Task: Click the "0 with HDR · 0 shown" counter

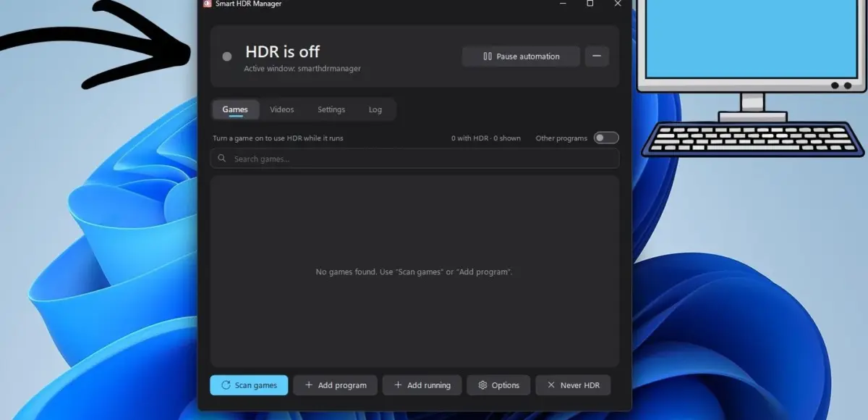Action: [x=486, y=138]
